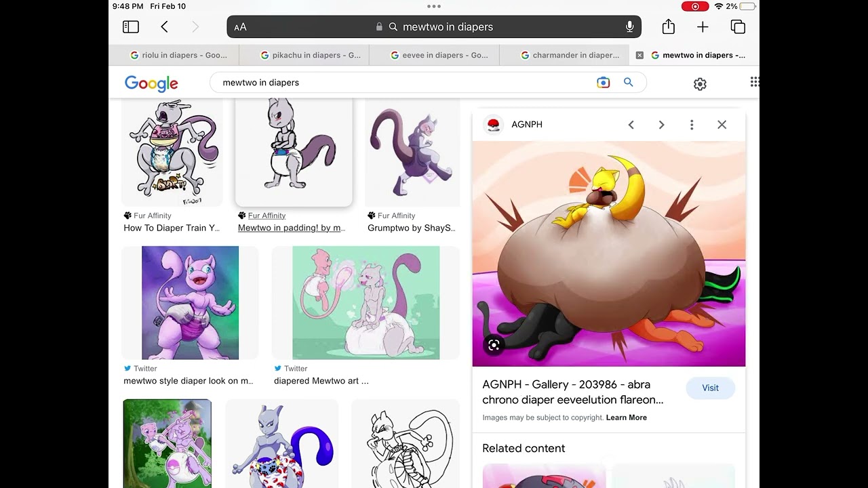Screen dimensions: 868x488
Task: Open the Share sheet
Action: 669,26
